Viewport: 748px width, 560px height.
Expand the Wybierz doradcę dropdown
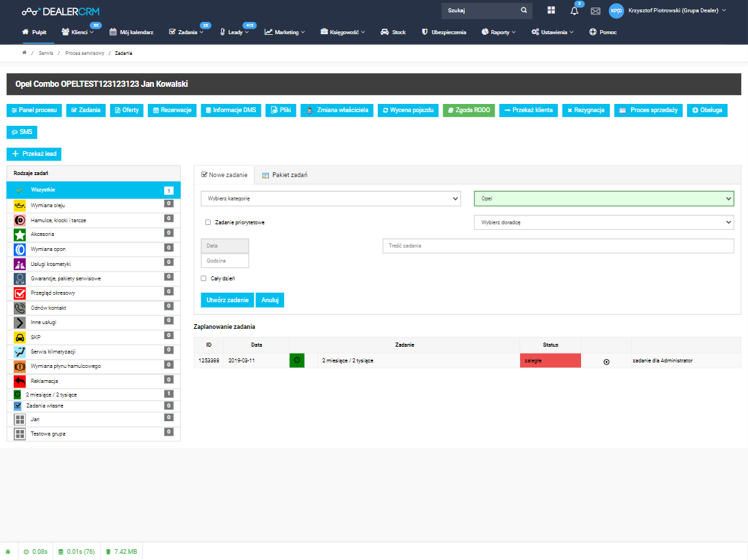coord(604,222)
